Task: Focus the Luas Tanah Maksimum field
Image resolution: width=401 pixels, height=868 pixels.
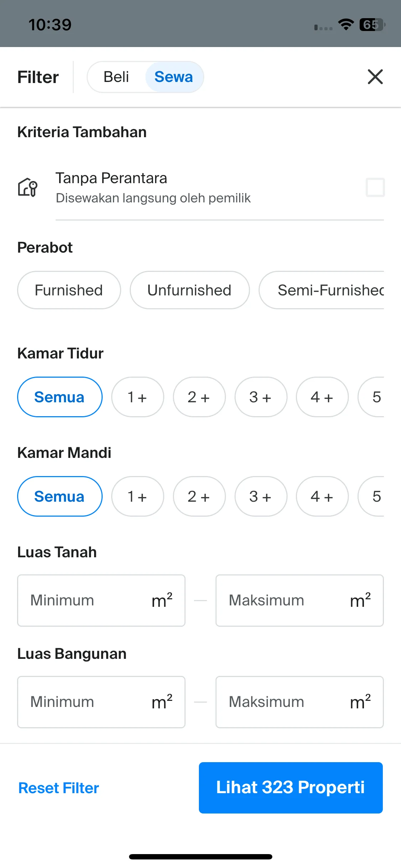Action: click(x=299, y=600)
